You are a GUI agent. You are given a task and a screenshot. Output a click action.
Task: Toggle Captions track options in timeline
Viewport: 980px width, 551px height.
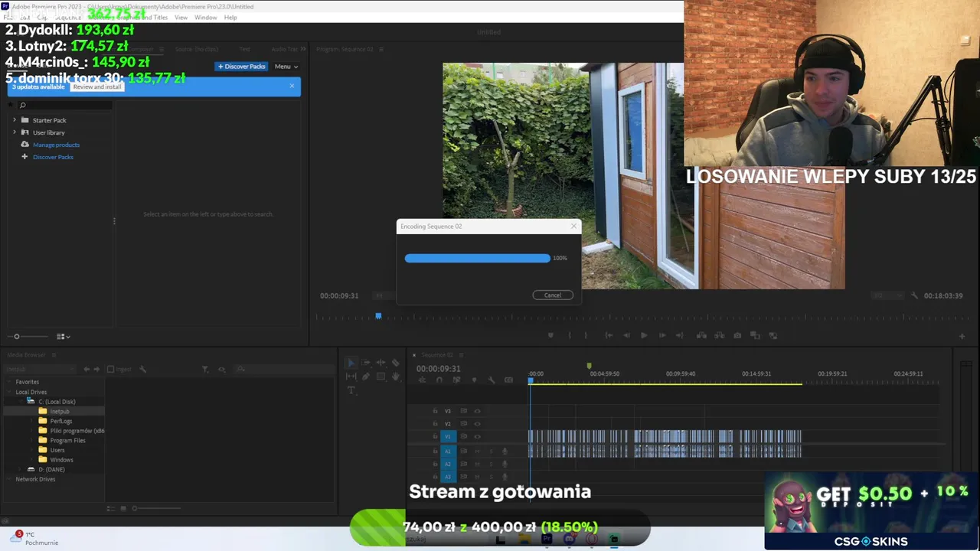[x=508, y=380]
